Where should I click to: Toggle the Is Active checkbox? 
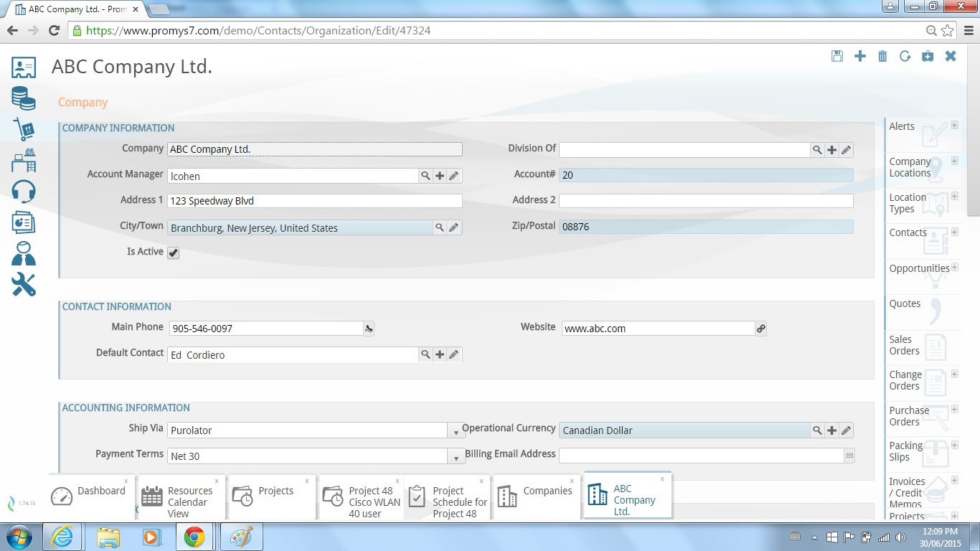click(x=173, y=253)
